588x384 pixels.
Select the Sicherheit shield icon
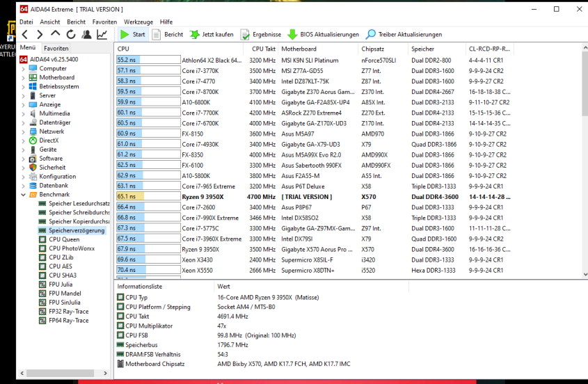(x=33, y=167)
